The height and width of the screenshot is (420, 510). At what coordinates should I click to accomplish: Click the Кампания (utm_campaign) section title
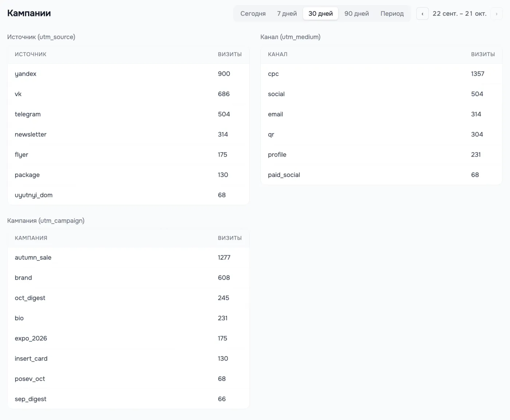[x=46, y=221]
